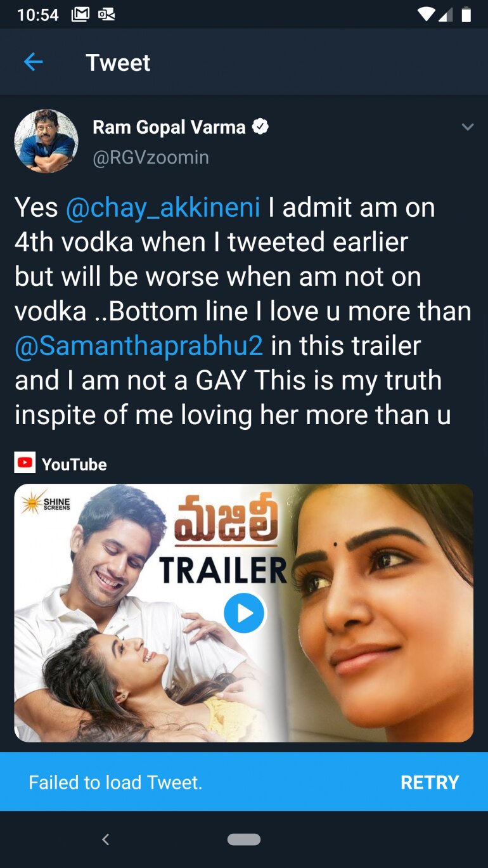Tap the back arrow in header
The height and width of the screenshot is (868, 488).
pos(33,62)
